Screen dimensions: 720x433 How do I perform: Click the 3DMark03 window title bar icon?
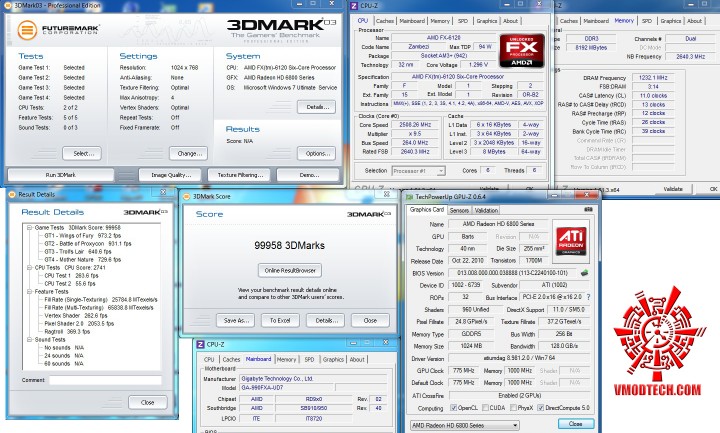pos(9,6)
